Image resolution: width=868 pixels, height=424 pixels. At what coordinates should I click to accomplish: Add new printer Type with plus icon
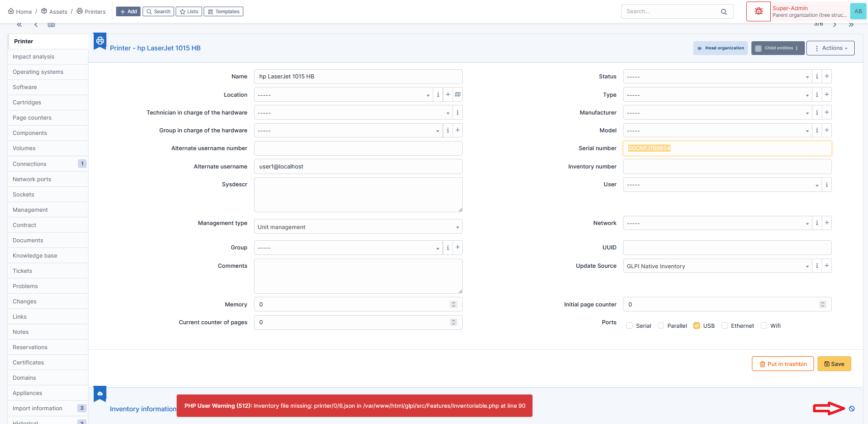point(827,94)
